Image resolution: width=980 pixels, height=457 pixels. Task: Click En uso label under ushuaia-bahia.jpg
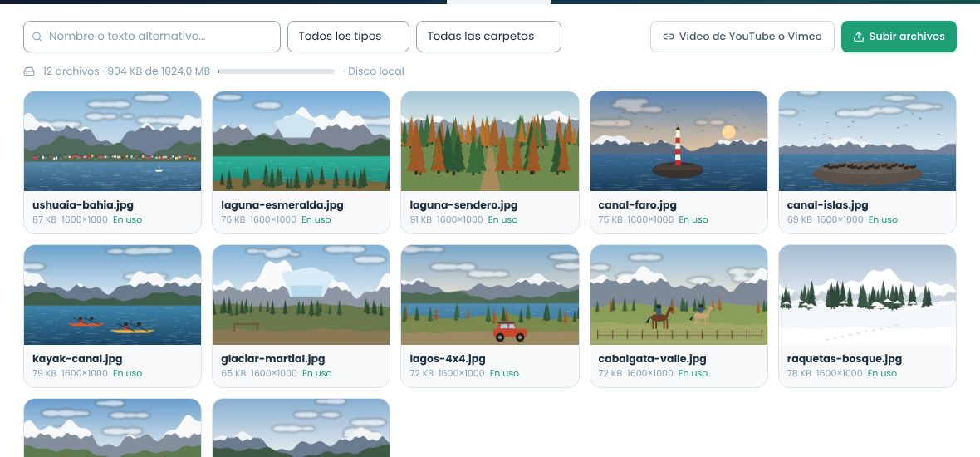(128, 219)
